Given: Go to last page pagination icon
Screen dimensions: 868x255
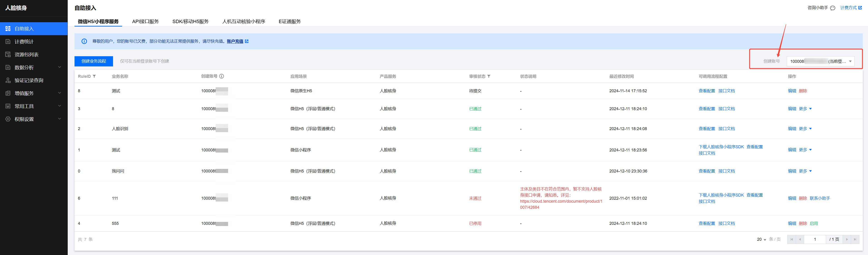Looking at the screenshot, I should point(855,240).
